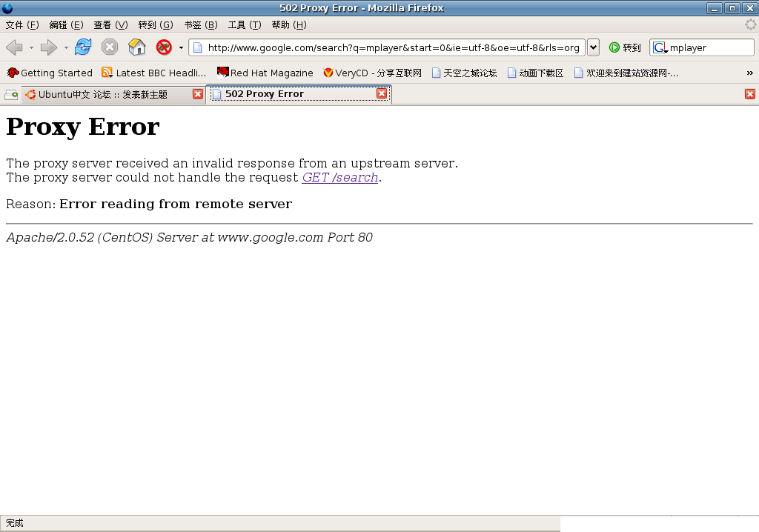Viewport: 759px width, 532px height.
Task: Open the Getting Started bookmark
Action: 50,73
